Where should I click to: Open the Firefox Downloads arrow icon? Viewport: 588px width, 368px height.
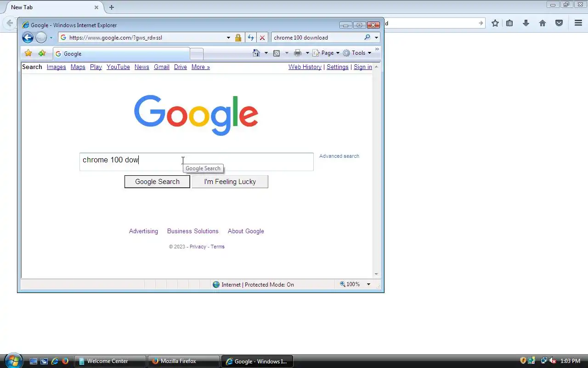tap(526, 23)
